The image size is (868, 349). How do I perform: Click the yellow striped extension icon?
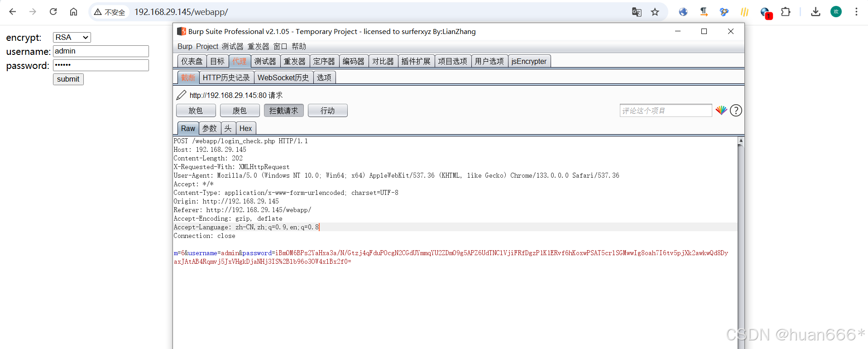click(x=744, y=12)
